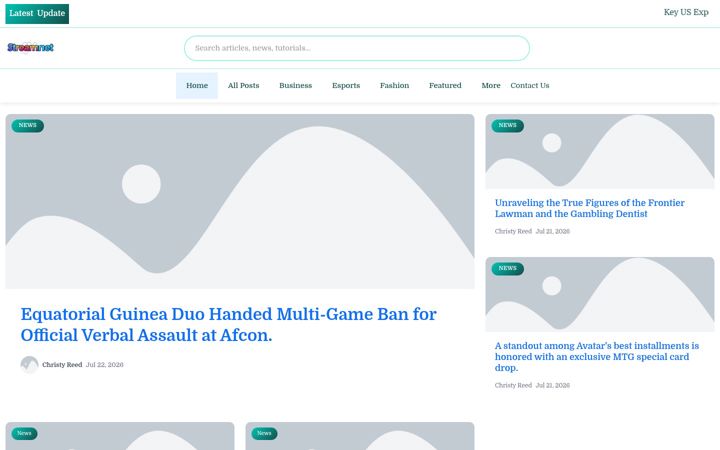
Task: Click NEWS badge on Avatar MTG card
Action: tap(507, 268)
